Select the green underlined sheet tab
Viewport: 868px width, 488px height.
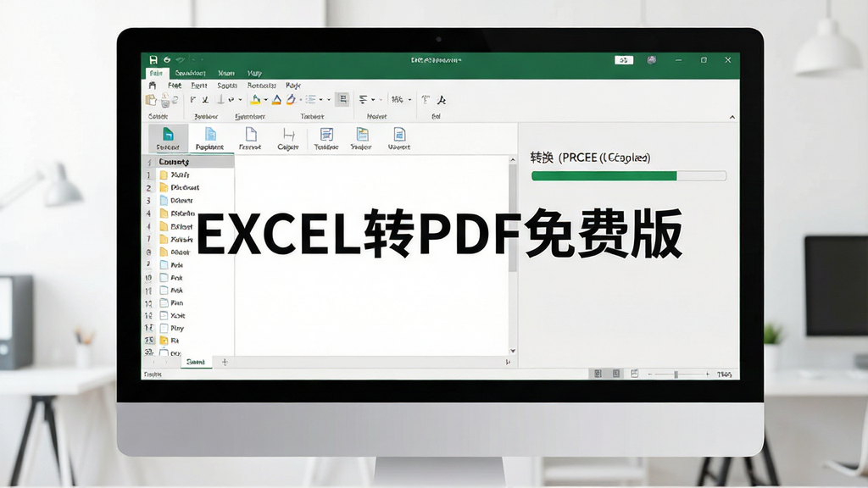point(196,362)
